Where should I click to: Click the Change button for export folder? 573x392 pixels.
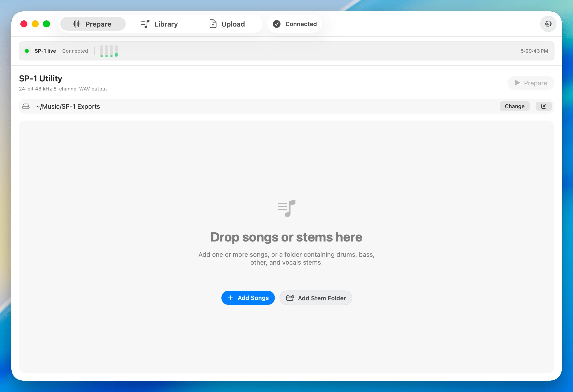tap(514, 106)
